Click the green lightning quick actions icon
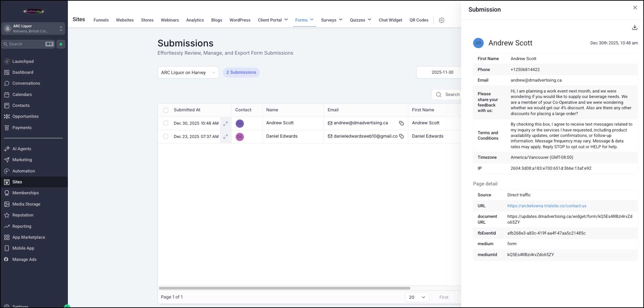 pyautogui.click(x=61, y=44)
